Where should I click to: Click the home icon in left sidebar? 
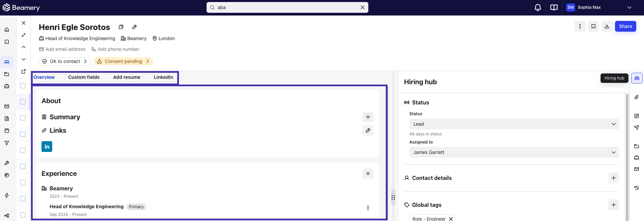[7, 30]
